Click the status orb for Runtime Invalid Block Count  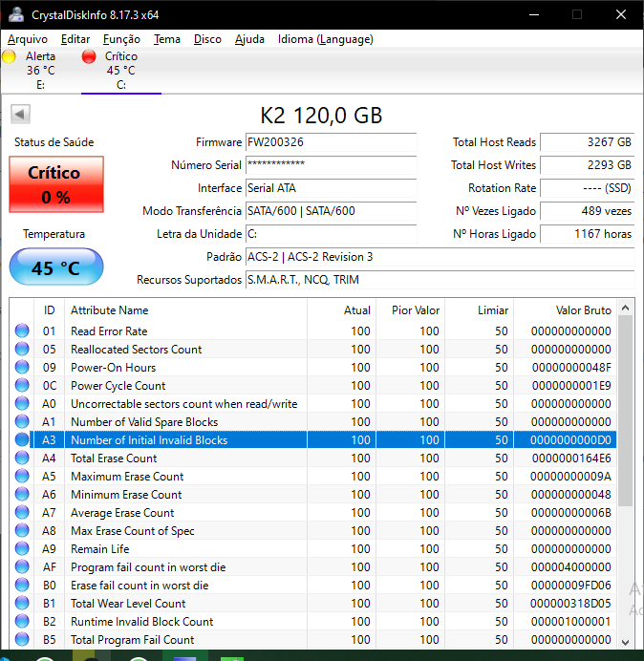tap(22, 621)
